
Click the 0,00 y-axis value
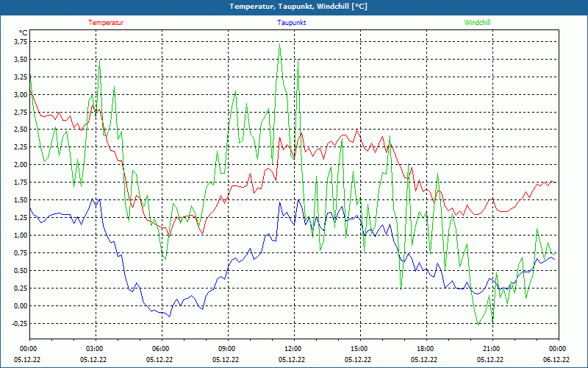(x=21, y=306)
